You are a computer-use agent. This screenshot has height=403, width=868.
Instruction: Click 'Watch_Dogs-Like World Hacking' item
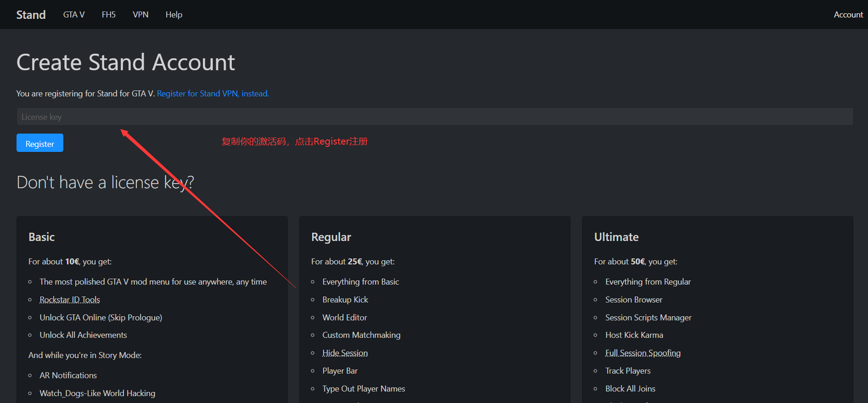coord(97,393)
